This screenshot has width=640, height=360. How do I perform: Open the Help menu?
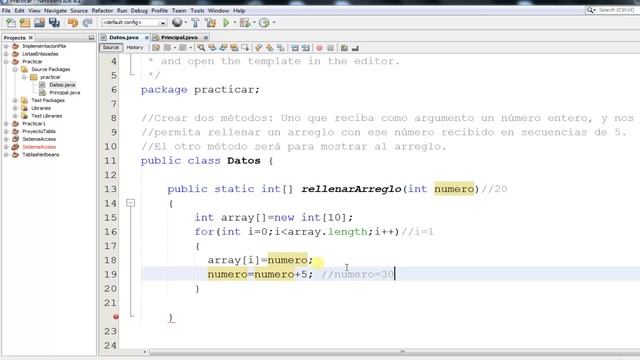pyautogui.click(x=239, y=11)
